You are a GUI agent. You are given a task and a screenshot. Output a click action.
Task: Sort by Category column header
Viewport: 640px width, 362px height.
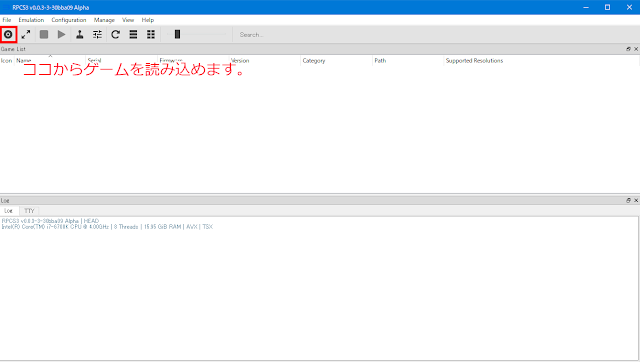pyautogui.click(x=314, y=61)
